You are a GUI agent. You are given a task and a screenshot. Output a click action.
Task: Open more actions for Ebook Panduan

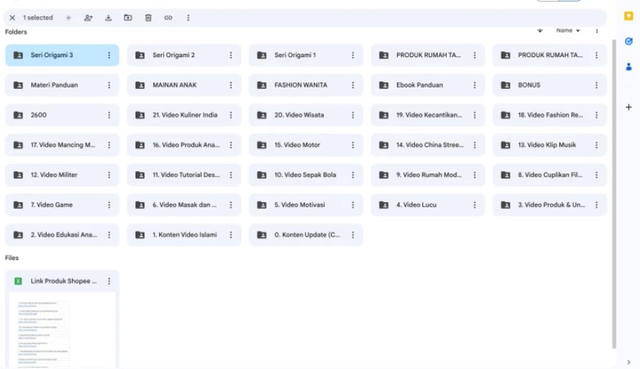(475, 85)
